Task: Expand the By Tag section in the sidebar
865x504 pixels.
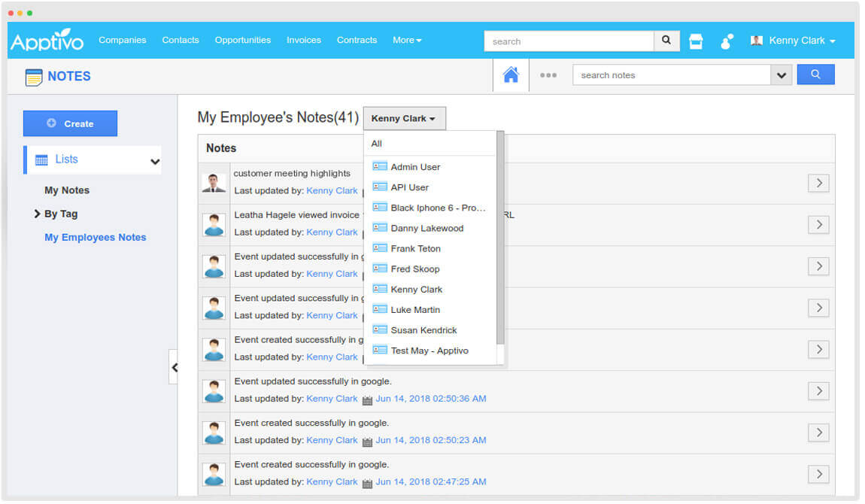Action: coord(36,214)
